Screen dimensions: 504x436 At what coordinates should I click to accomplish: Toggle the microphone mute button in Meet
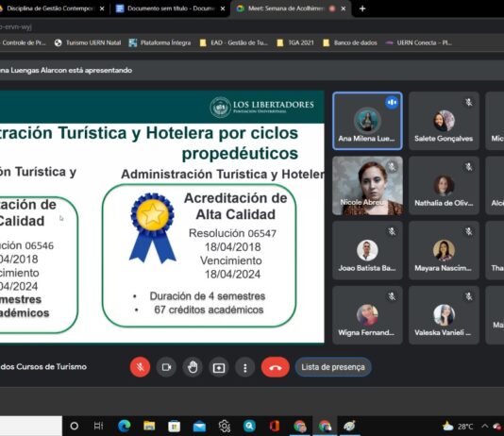140,367
